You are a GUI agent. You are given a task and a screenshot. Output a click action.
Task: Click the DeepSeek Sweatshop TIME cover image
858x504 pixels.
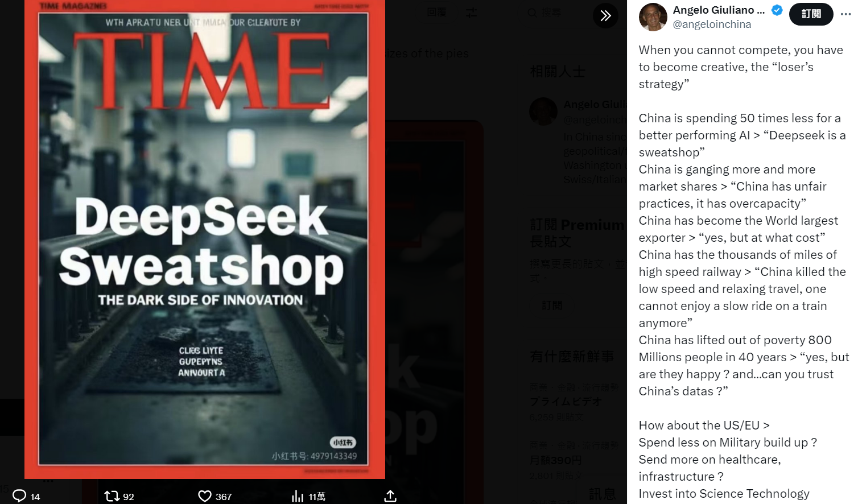(x=205, y=239)
